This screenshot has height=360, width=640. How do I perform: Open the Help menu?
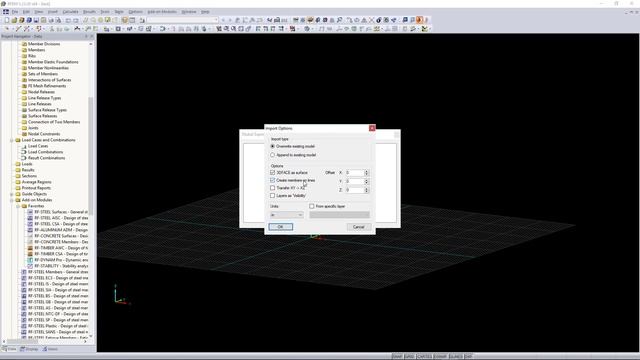pyautogui.click(x=205, y=12)
